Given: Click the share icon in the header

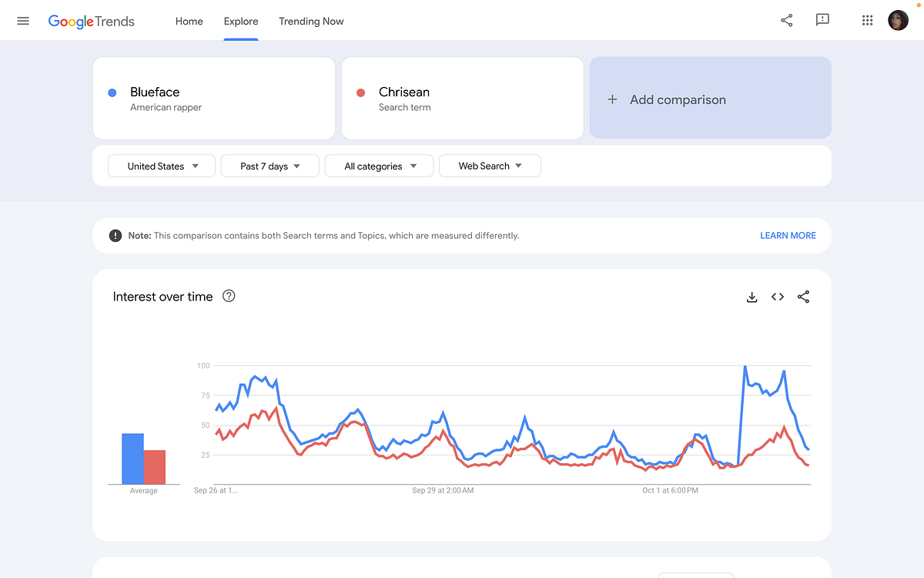Looking at the screenshot, I should pyautogui.click(x=786, y=21).
